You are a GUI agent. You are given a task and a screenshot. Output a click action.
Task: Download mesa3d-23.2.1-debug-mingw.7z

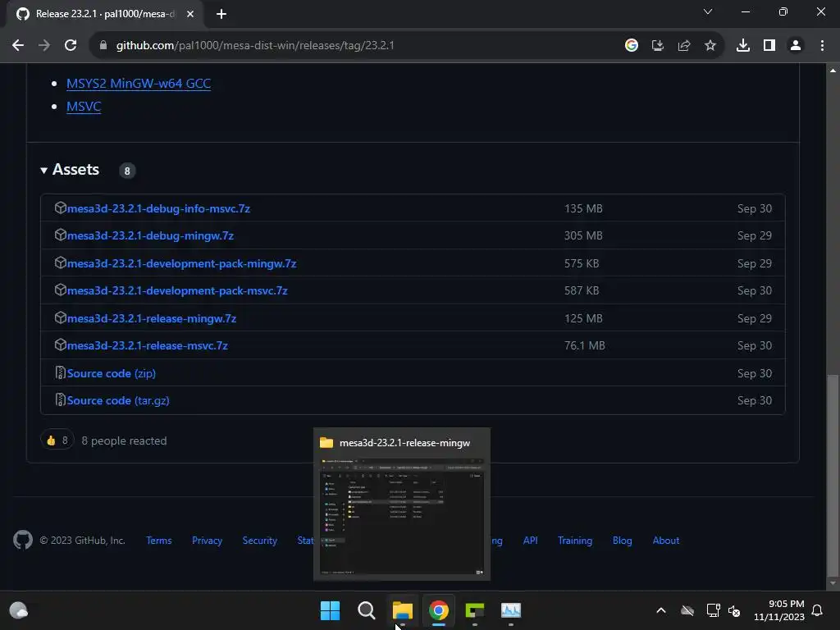[150, 235]
